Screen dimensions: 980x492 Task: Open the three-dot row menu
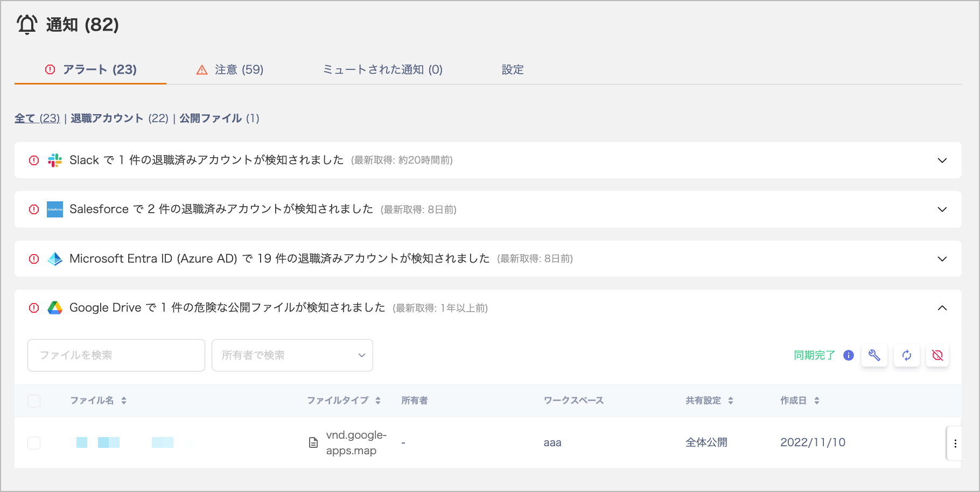[955, 444]
